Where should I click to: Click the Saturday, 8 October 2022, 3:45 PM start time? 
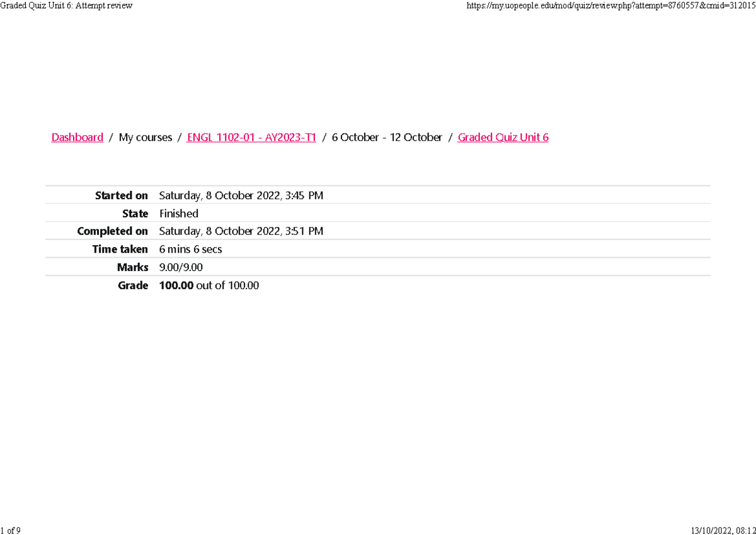pos(241,195)
